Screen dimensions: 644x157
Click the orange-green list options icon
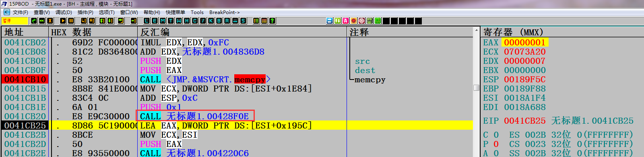tap(256, 20)
